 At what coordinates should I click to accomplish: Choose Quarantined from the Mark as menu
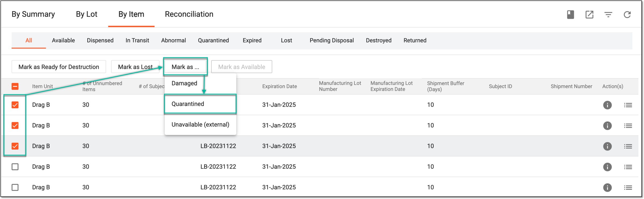click(200, 104)
